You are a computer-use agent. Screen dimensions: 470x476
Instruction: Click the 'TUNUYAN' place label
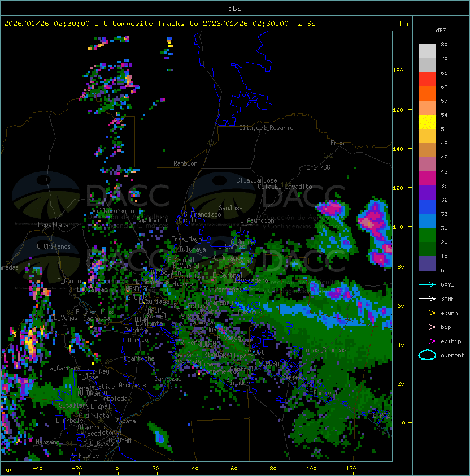point(120,440)
